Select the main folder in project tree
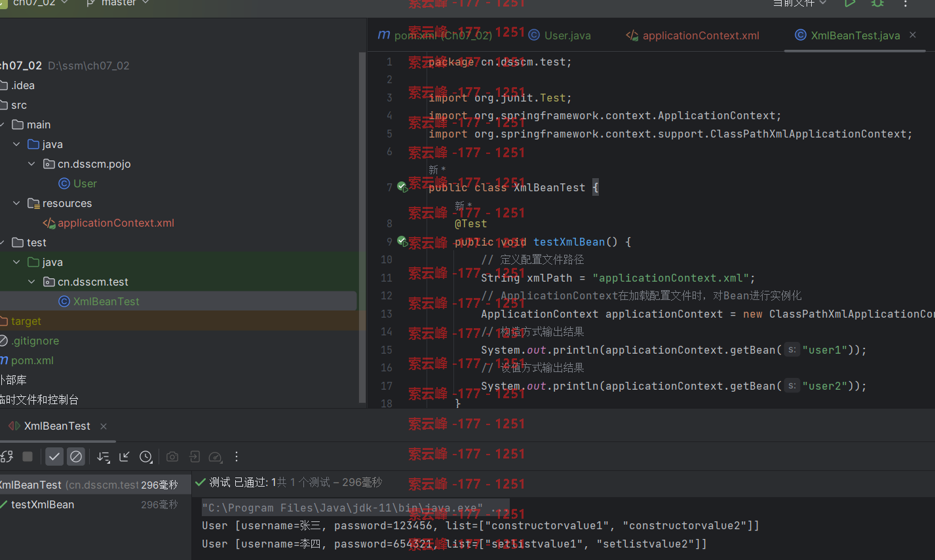The width and height of the screenshot is (935, 560). click(x=31, y=124)
